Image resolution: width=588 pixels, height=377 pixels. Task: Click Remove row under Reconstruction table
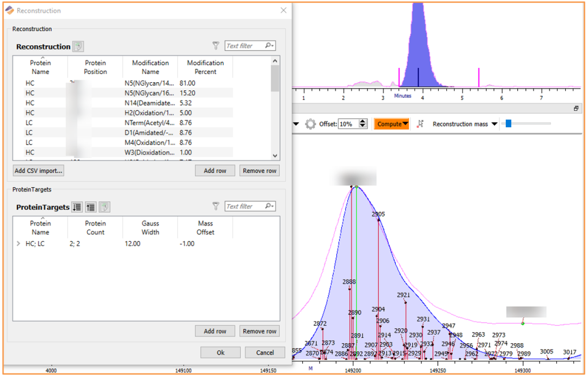point(260,170)
